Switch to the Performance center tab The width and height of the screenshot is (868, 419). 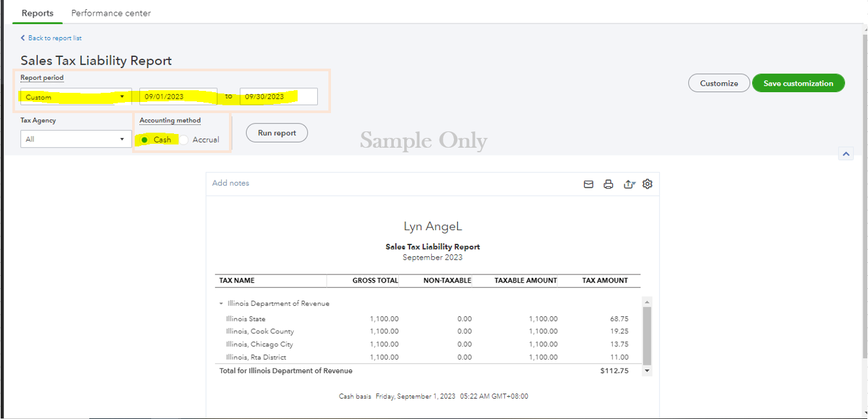pyautogui.click(x=111, y=13)
